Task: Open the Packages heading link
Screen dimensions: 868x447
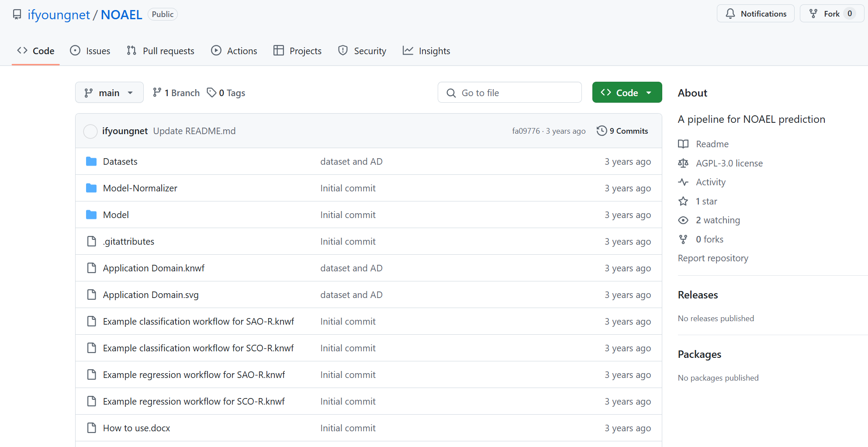Action: pyautogui.click(x=699, y=354)
